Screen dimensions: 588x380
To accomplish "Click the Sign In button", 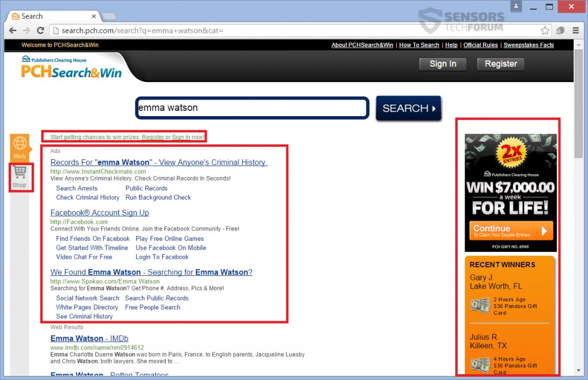I will pos(443,64).
